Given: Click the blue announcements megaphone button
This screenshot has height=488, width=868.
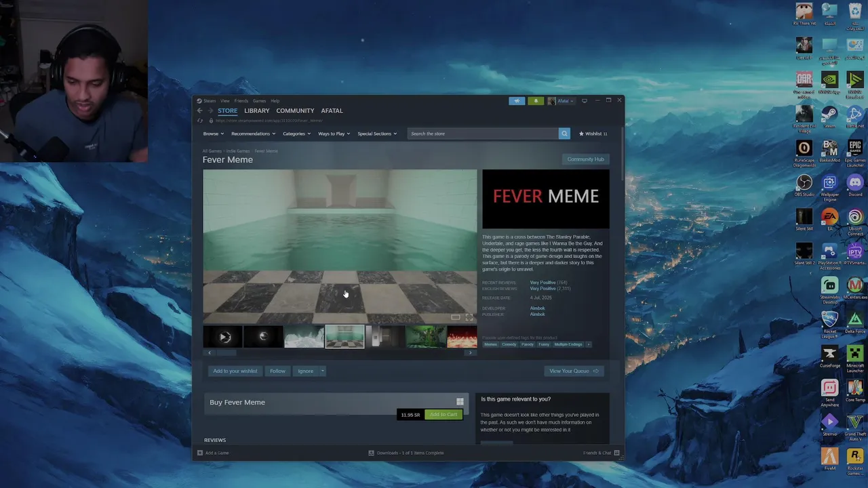Looking at the screenshot, I should point(517,101).
